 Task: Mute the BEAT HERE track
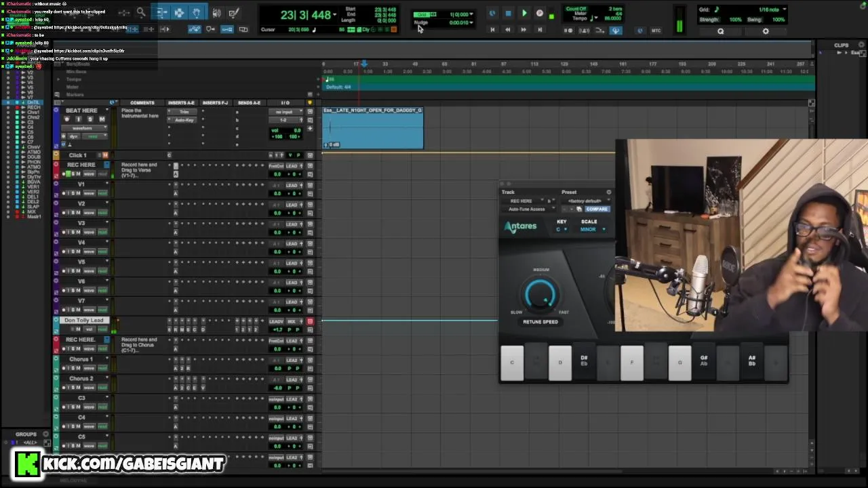click(102, 119)
